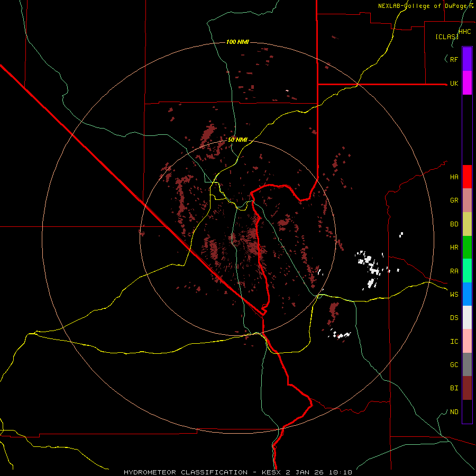Click the HHC product label
This screenshot has height=476, width=476.
point(465,32)
